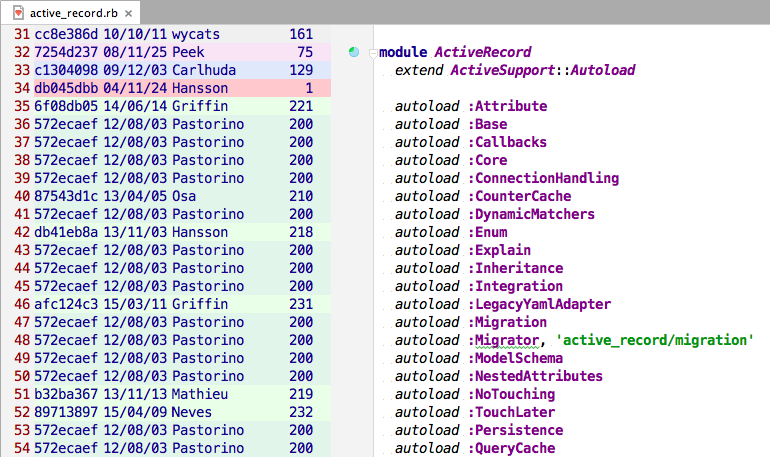The height and width of the screenshot is (457, 770).
Task: Click the :ModelSchema symbol
Action: point(516,358)
